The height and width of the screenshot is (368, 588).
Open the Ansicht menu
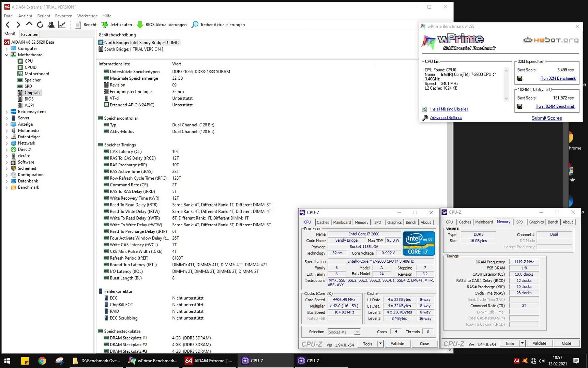pyautogui.click(x=25, y=16)
